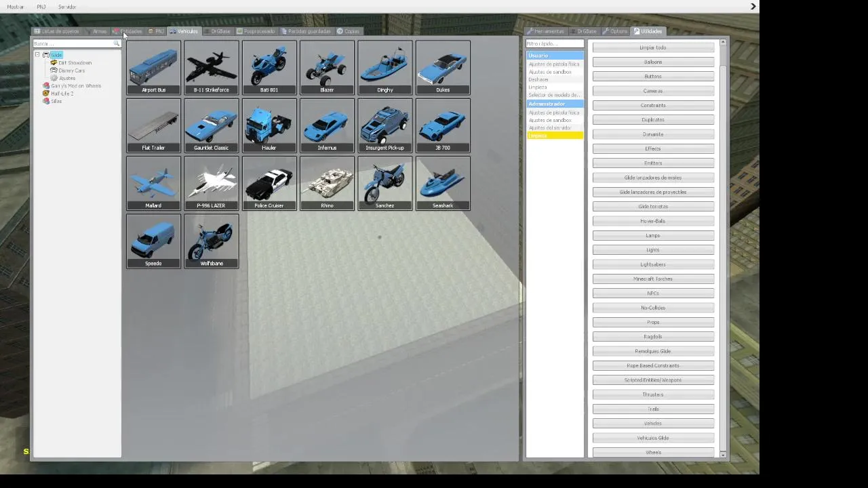Click the Limpiar todo button
The width and height of the screenshot is (868, 488).
[x=653, y=47]
